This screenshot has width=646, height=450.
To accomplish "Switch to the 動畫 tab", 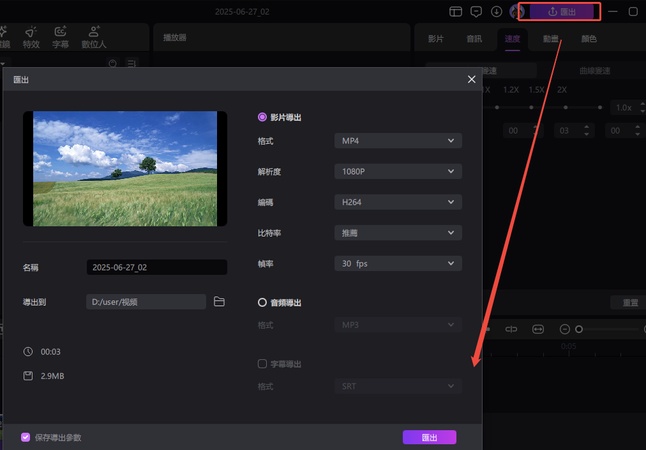I will 551,39.
